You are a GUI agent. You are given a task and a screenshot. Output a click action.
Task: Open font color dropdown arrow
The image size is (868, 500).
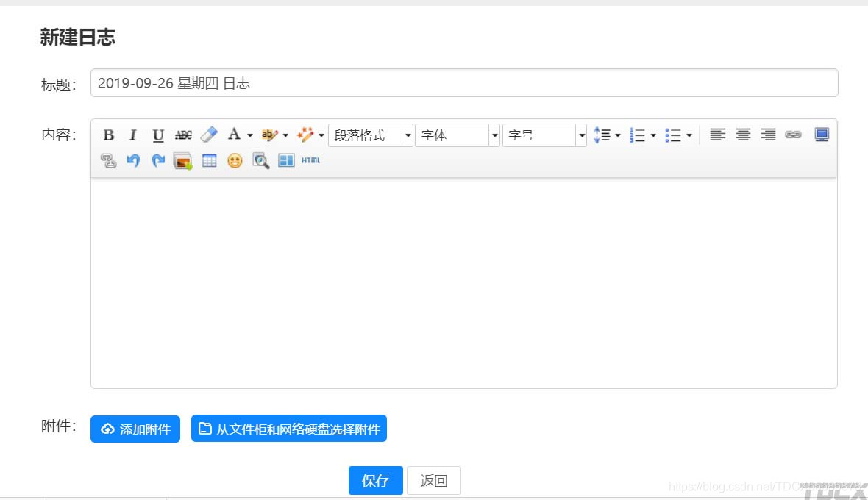250,135
